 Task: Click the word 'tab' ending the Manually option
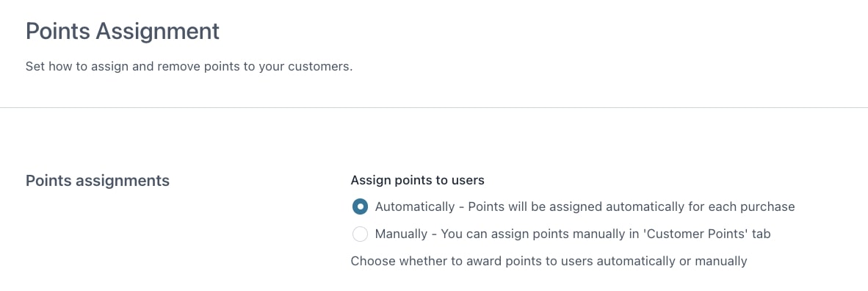(x=762, y=234)
